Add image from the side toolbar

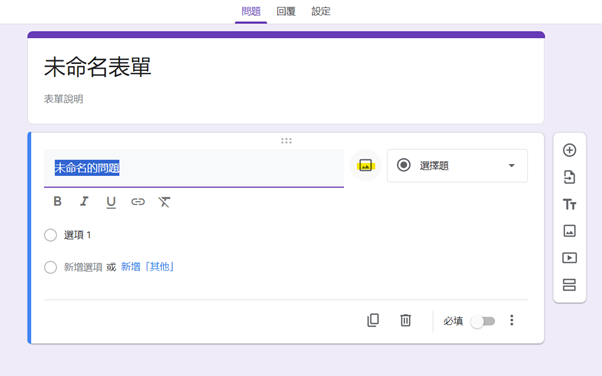569,231
